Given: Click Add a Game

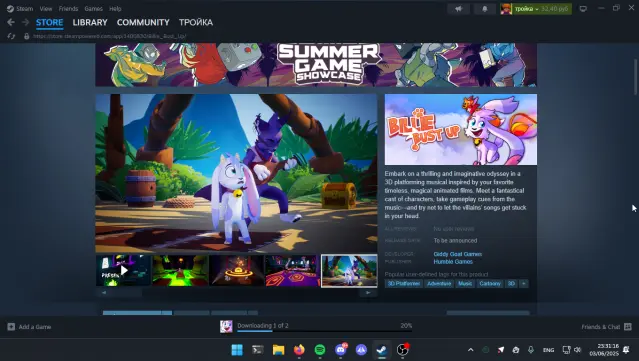Looking at the screenshot, I should pyautogui.click(x=29, y=327).
